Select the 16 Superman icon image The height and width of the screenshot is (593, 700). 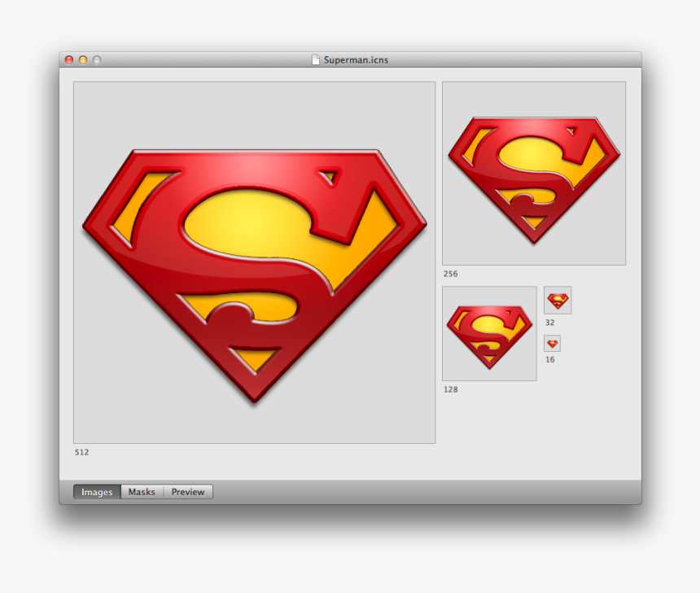coord(552,344)
